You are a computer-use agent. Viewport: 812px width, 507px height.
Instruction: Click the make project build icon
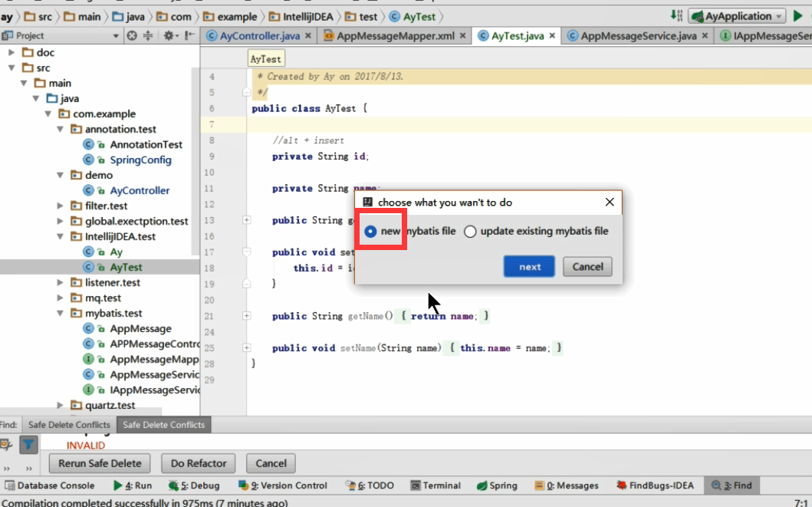point(676,16)
